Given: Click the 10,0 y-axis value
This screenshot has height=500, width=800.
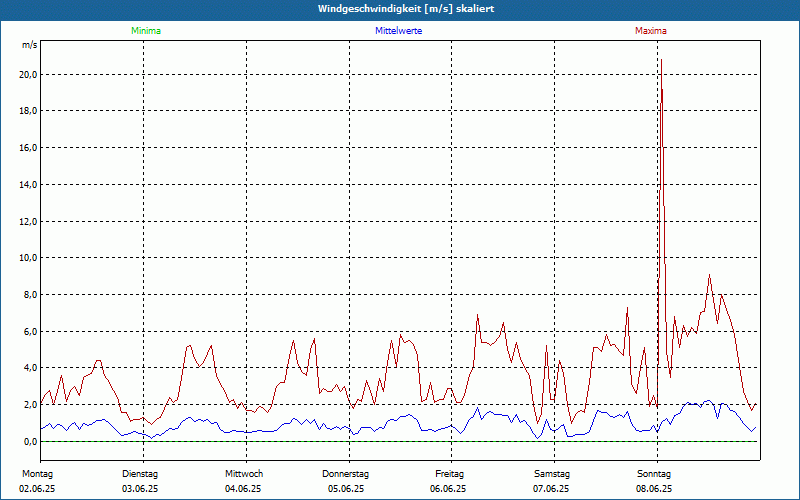Looking at the screenshot, I should [28, 258].
